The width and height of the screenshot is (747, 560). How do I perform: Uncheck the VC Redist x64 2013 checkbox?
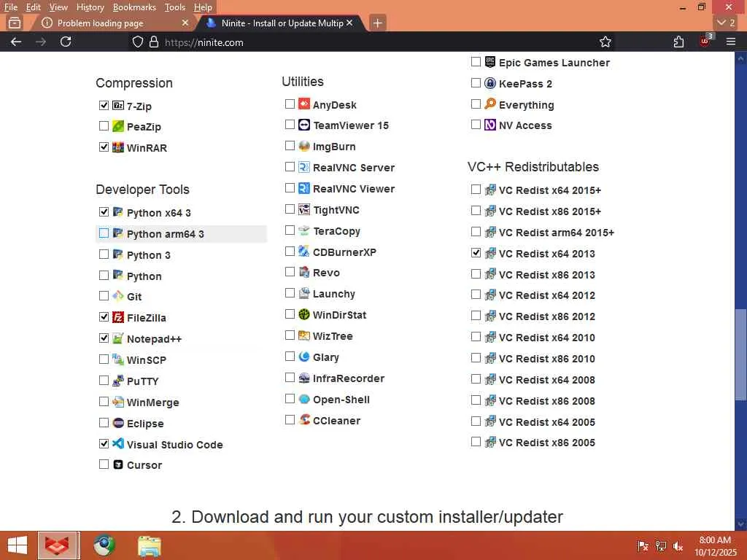[476, 253]
